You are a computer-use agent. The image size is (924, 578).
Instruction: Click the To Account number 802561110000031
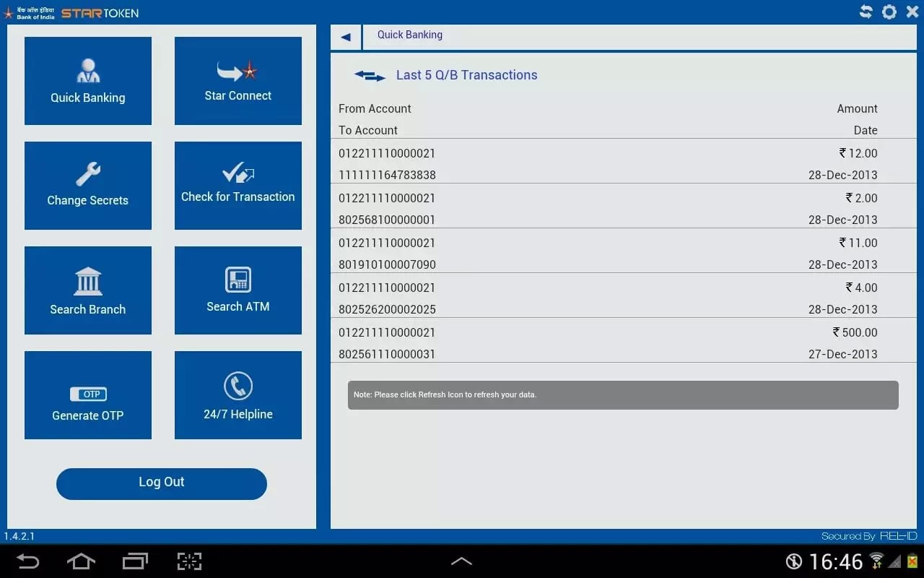(x=387, y=354)
